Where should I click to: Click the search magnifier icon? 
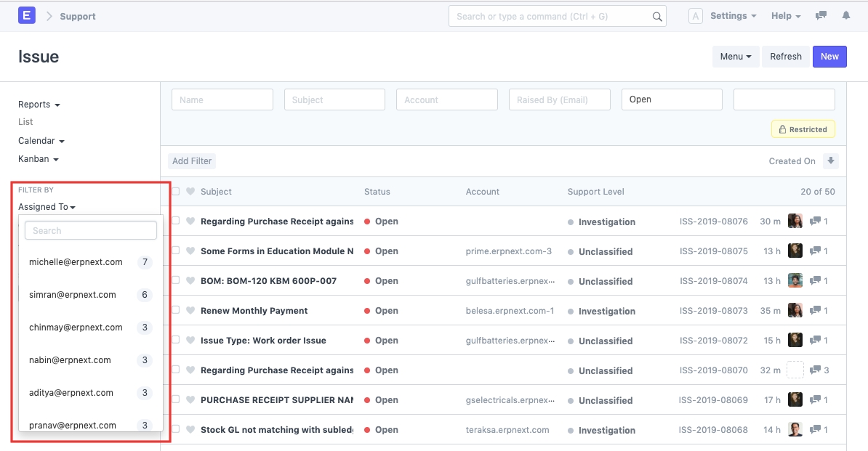(x=656, y=17)
